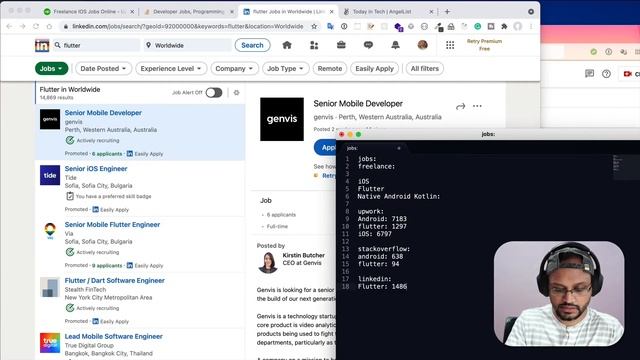The image size is (640, 360).
Task: Open the profile avatar menu
Action: (422, 45)
